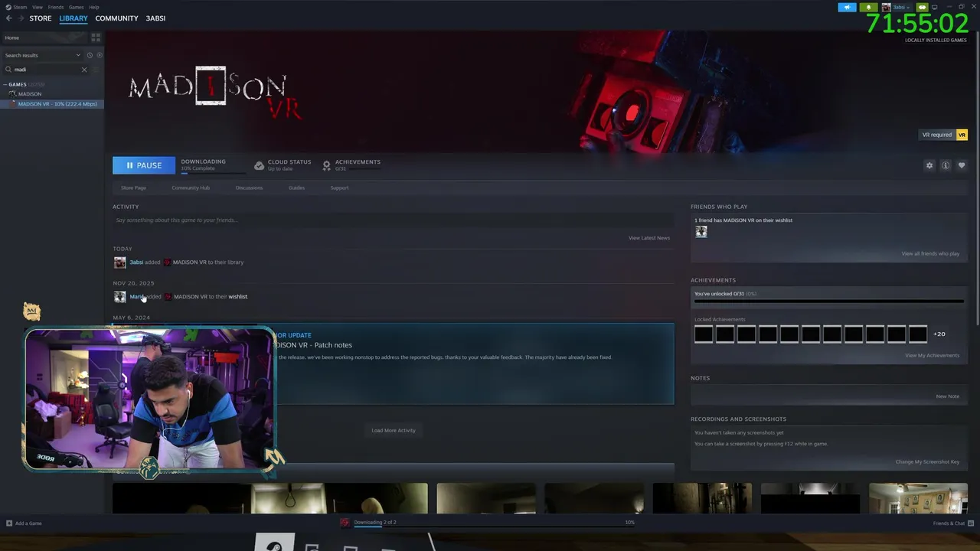
Task: Go back with the left arrow
Action: (9, 18)
